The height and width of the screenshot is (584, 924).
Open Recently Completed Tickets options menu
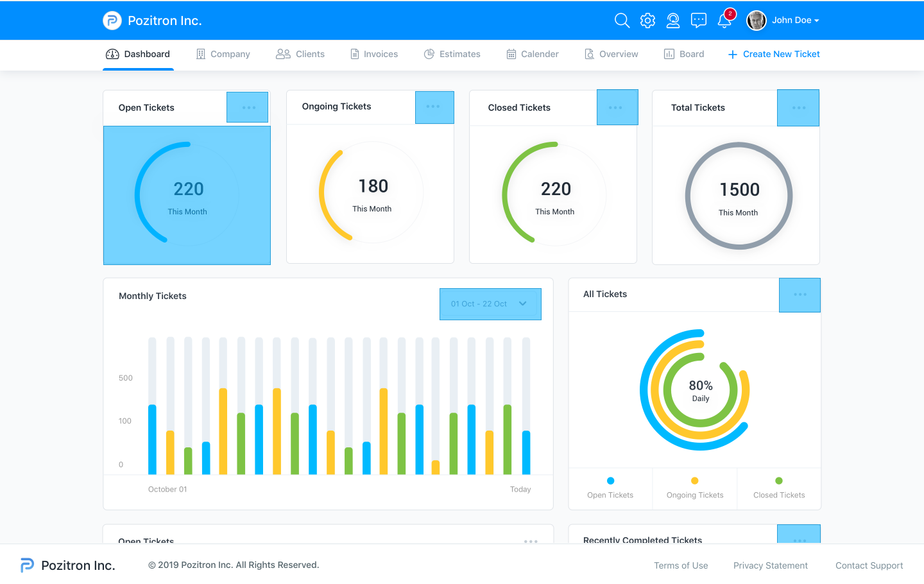tap(799, 535)
